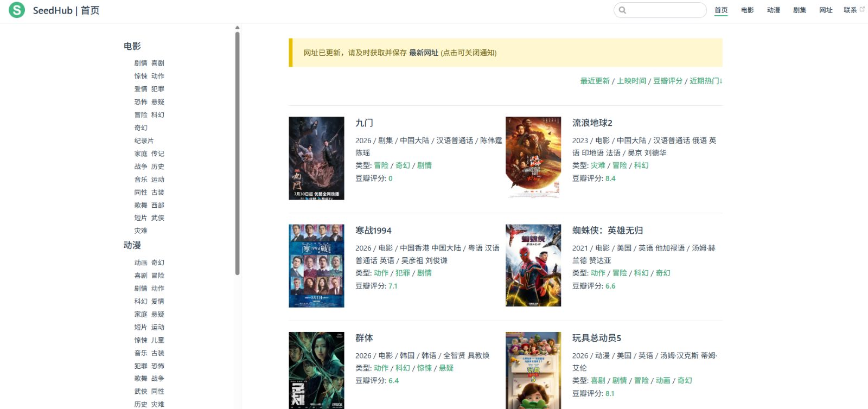Click 奇幻 genre tag under 九门
The width and height of the screenshot is (868, 409).
[x=403, y=165]
